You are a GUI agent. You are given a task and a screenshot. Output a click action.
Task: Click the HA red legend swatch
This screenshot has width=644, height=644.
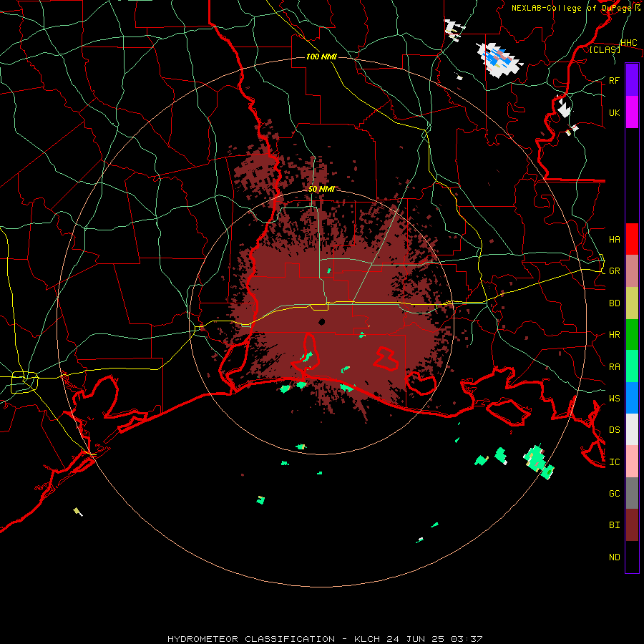point(632,239)
